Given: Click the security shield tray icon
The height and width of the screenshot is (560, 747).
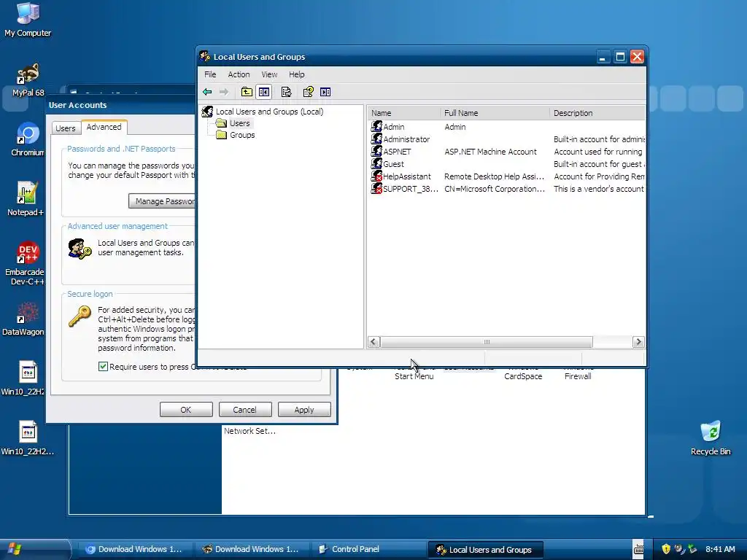Looking at the screenshot, I should tap(666, 549).
